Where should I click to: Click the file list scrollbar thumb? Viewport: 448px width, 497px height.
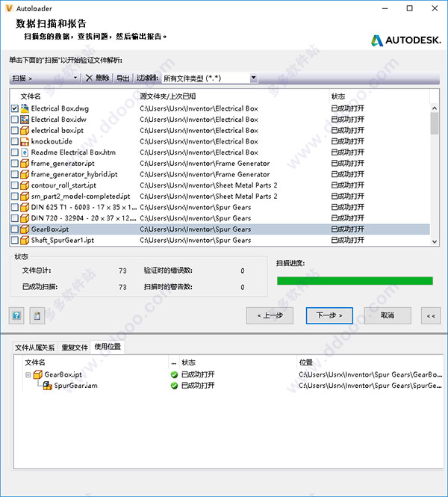tap(435, 123)
